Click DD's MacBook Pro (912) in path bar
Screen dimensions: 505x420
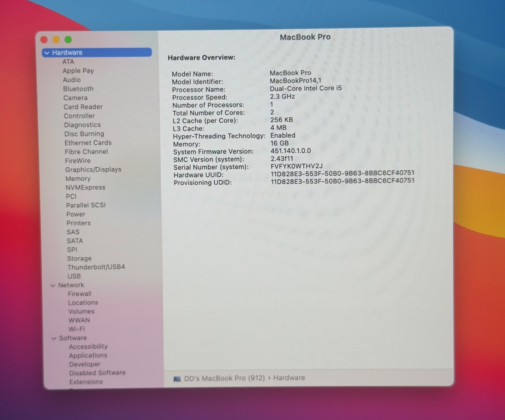click(x=224, y=378)
